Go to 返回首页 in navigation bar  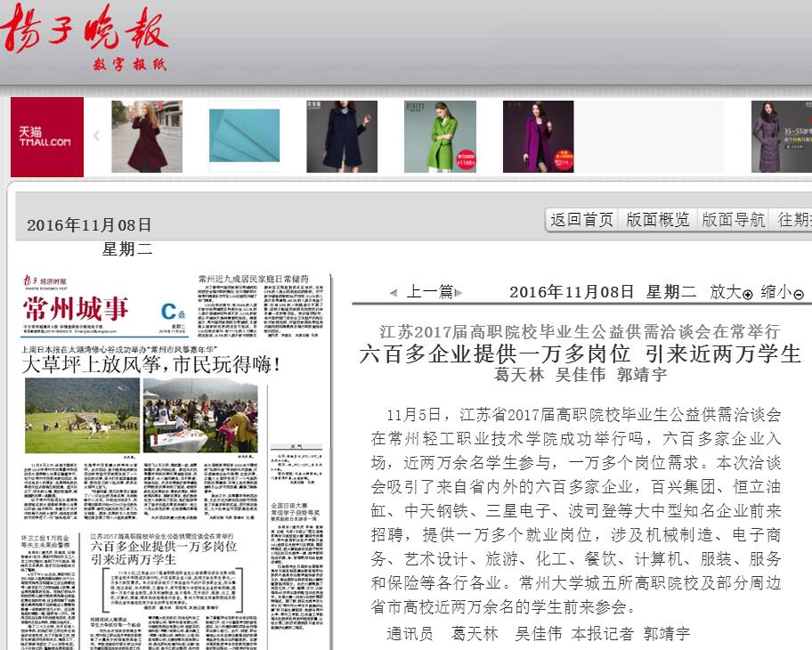(x=581, y=220)
